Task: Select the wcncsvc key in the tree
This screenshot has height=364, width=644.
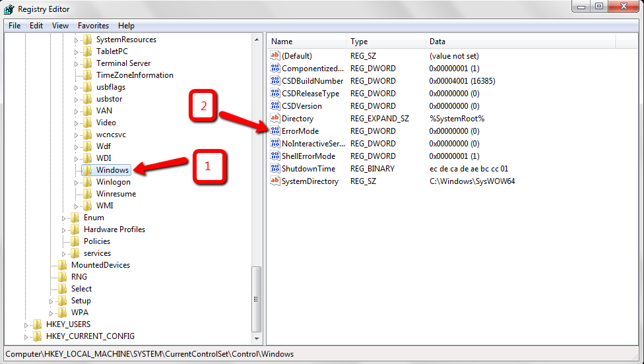Action: pyautogui.click(x=111, y=134)
